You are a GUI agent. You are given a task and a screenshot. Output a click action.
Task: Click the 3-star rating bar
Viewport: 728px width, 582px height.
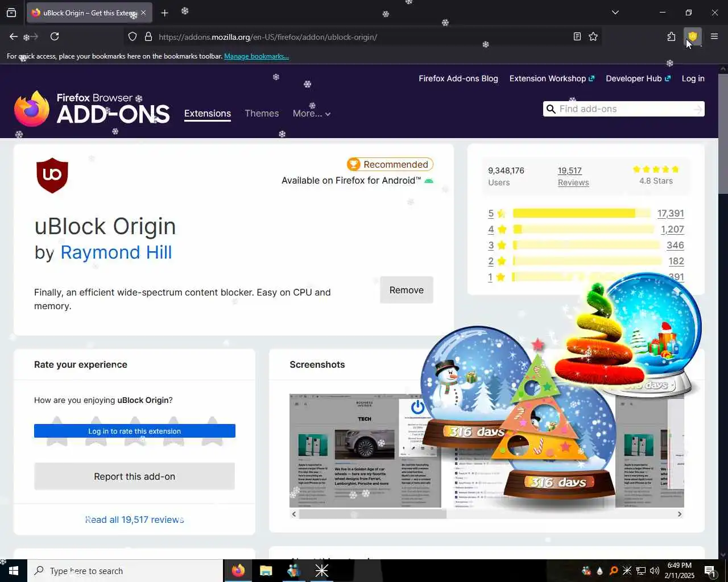pyautogui.click(x=586, y=245)
